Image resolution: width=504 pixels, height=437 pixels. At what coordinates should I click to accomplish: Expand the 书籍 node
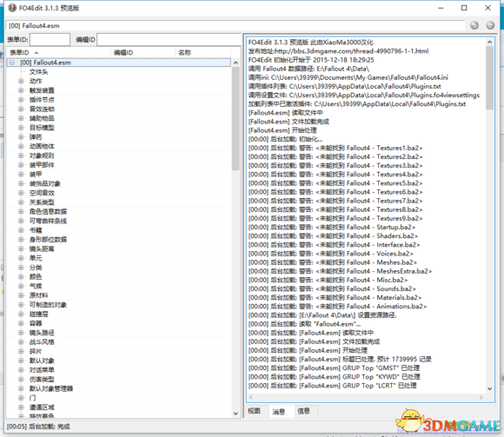21,230
